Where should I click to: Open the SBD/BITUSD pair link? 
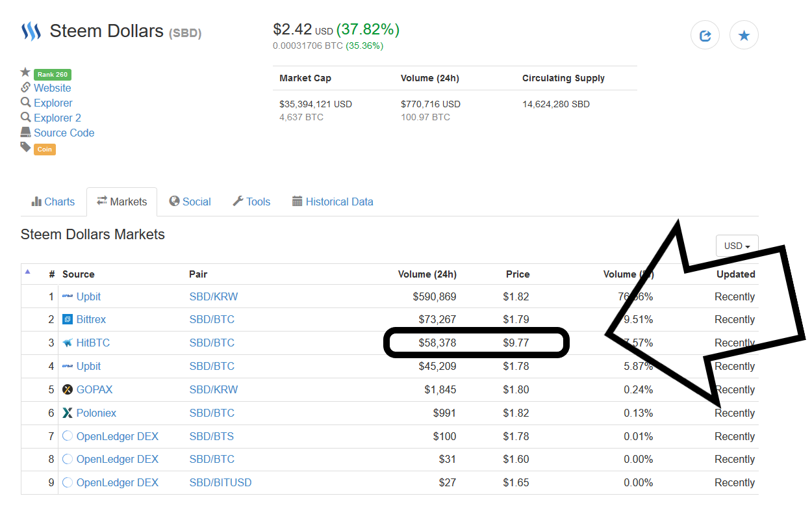(x=220, y=482)
